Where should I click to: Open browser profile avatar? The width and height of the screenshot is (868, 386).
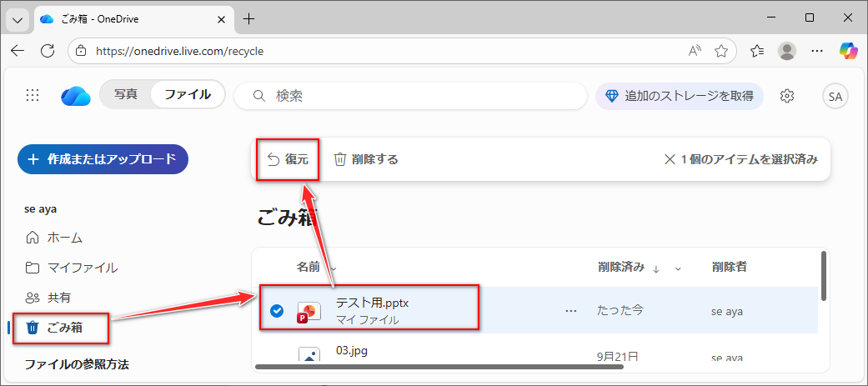coord(786,52)
